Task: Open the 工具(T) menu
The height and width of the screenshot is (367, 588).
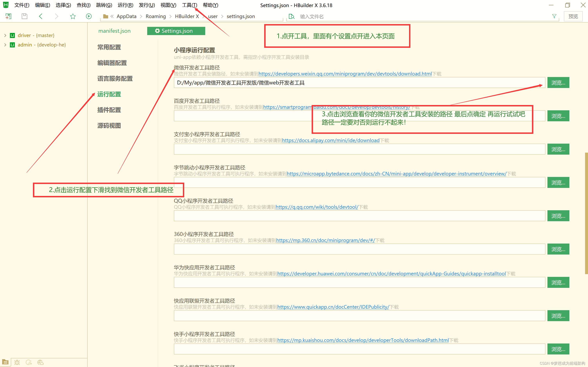Action: (x=189, y=5)
